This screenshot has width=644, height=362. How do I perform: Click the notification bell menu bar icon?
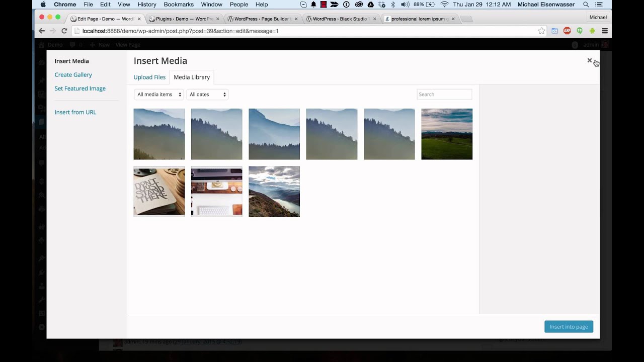tap(313, 5)
